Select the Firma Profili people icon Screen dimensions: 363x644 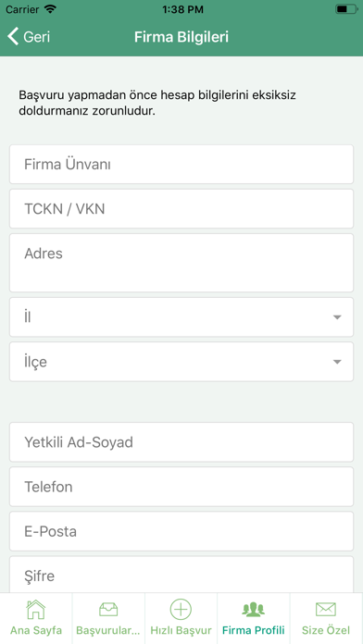pyautogui.click(x=254, y=609)
